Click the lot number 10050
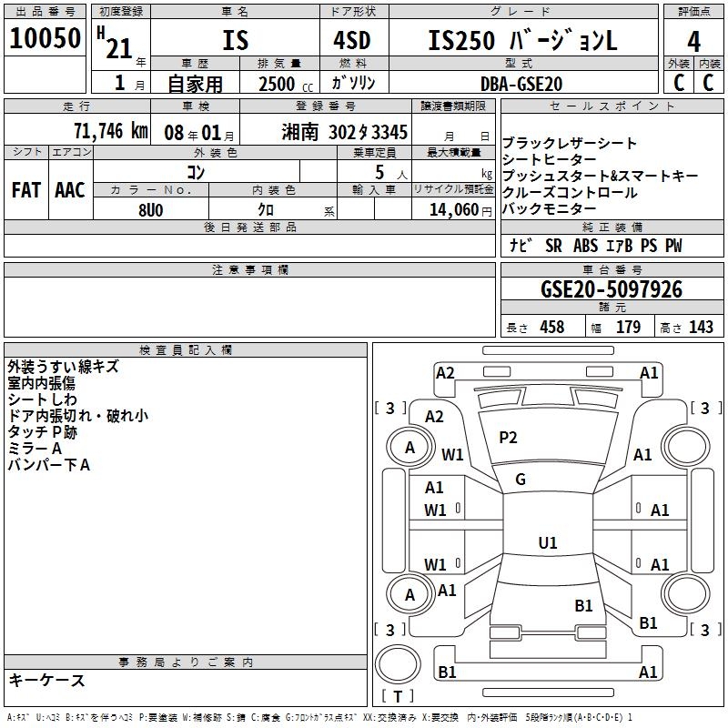 point(45,39)
